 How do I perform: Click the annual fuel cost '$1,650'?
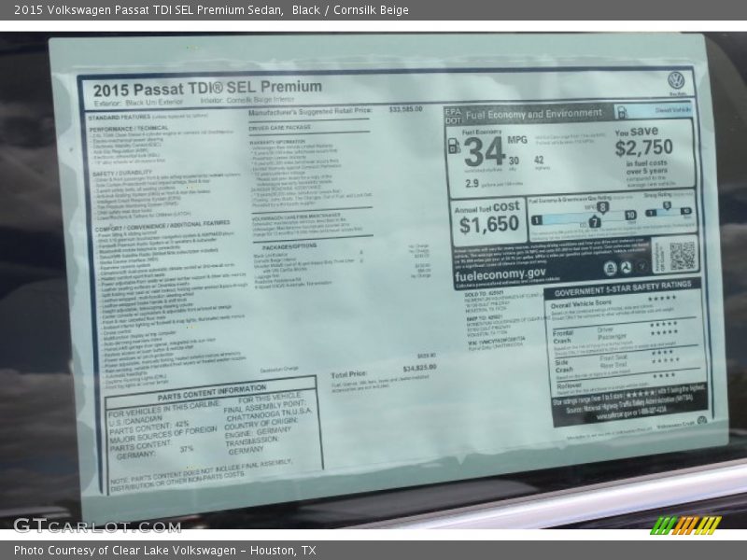489,225
